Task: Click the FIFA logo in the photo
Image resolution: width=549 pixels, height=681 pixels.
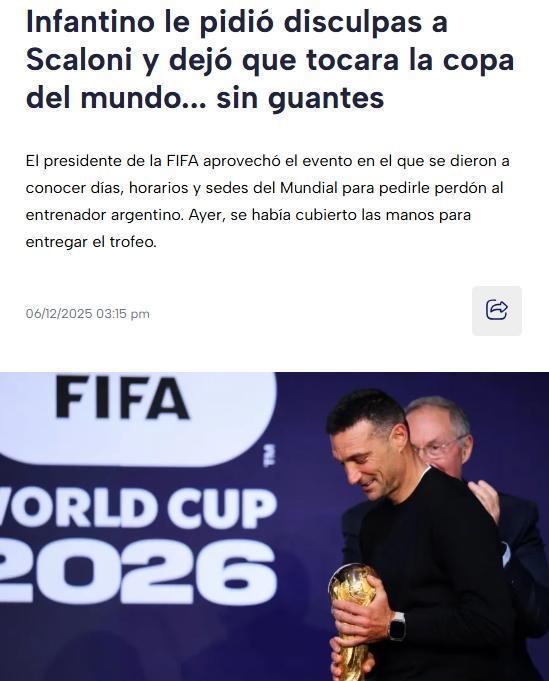Action: coord(122,397)
